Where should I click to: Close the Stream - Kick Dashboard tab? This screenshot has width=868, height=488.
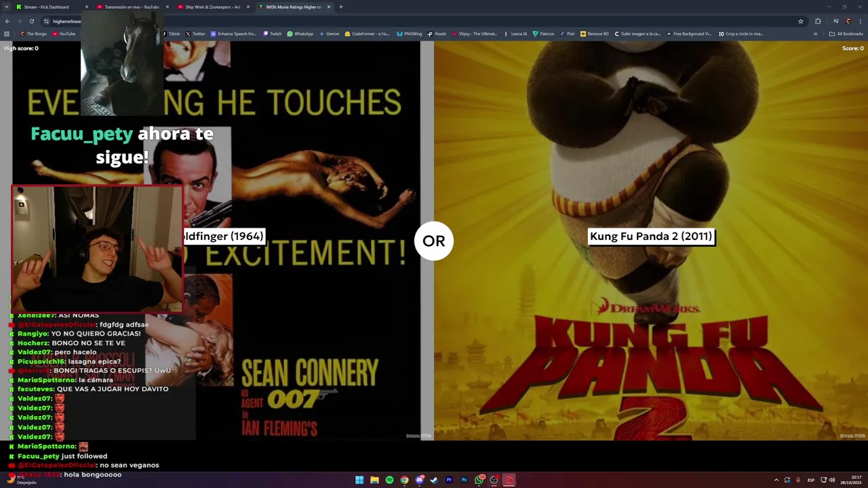pyautogui.click(x=87, y=7)
